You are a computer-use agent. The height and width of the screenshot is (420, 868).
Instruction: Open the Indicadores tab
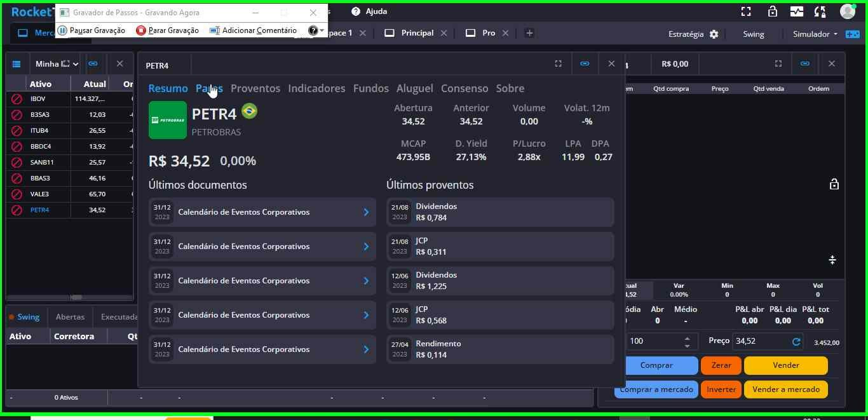(316, 88)
